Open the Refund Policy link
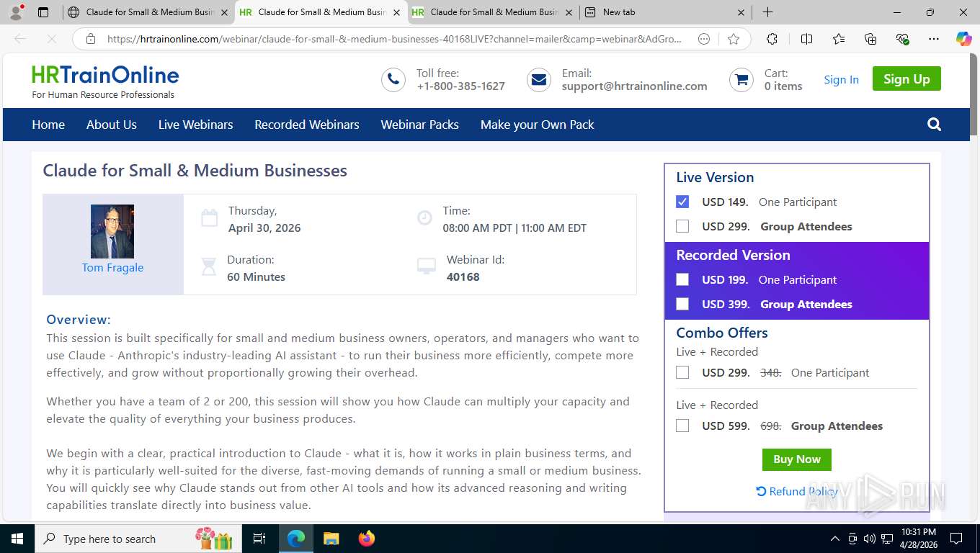The width and height of the screenshot is (980, 553). coord(797,491)
